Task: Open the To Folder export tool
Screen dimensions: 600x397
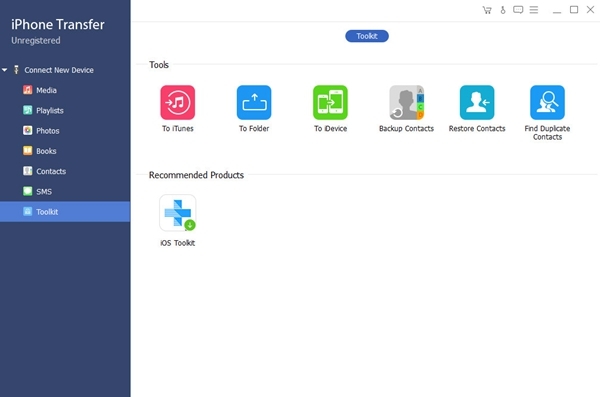Action: tap(254, 102)
